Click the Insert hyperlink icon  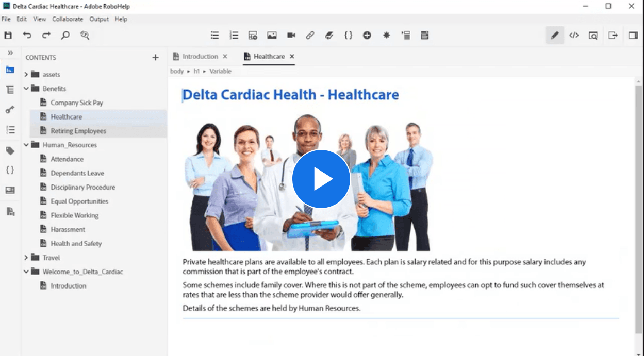point(310,36)
